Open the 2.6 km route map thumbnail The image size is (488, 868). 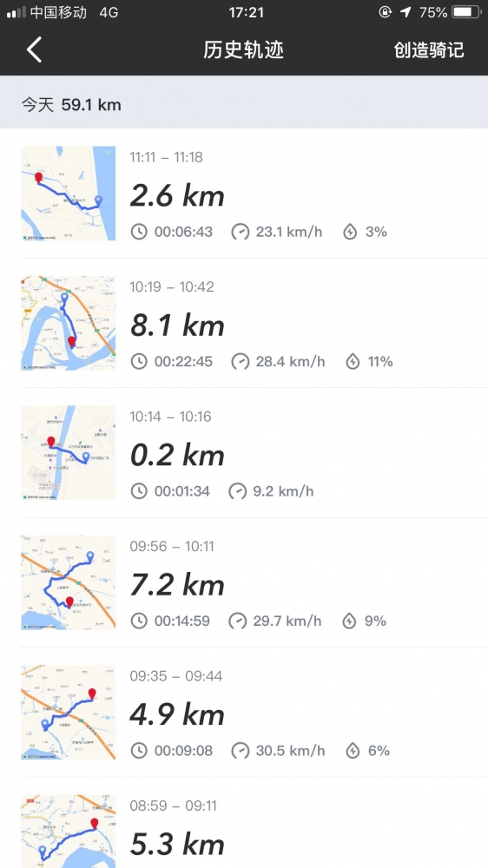68,194
